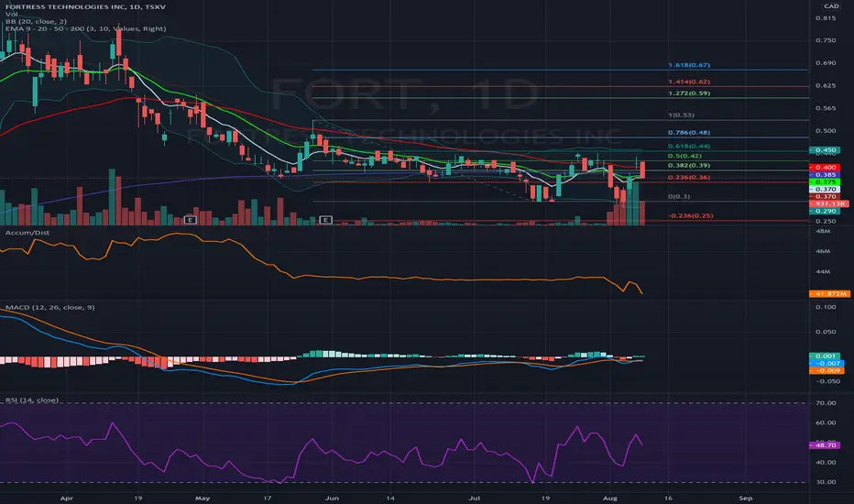Click the 'MACD (12, 26, close, 9)' pane label
This screenshot has height=504, width=854.
(49, 307)
